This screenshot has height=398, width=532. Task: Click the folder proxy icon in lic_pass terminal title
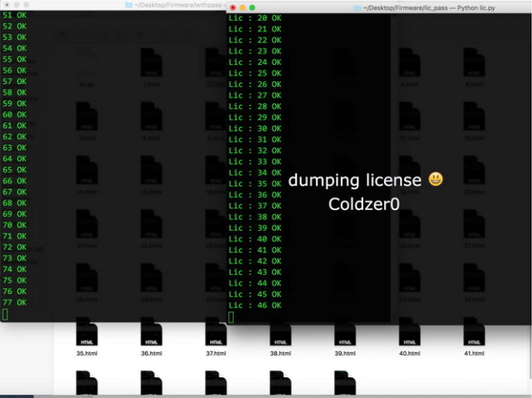(x=358, y=8)
